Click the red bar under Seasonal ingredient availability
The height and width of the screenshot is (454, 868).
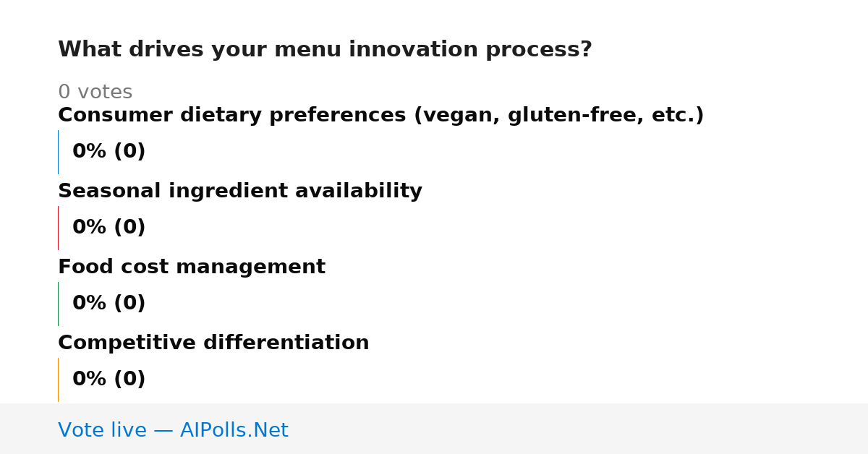point(58,228)
